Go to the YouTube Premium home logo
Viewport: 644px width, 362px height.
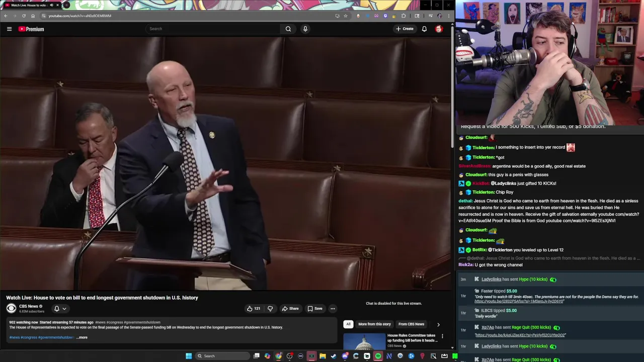(x=31, y=29)
